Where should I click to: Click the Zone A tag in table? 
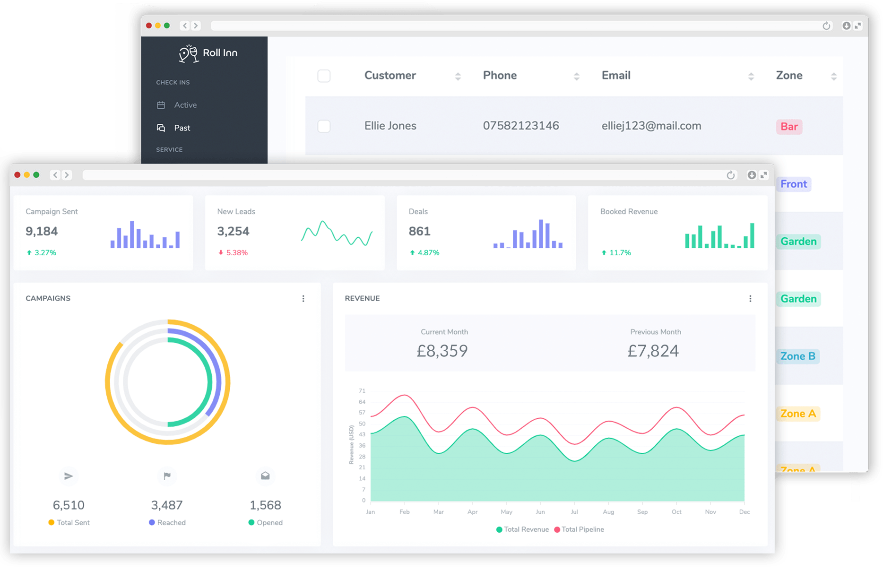pyautogui.click(x=798, y=414)
